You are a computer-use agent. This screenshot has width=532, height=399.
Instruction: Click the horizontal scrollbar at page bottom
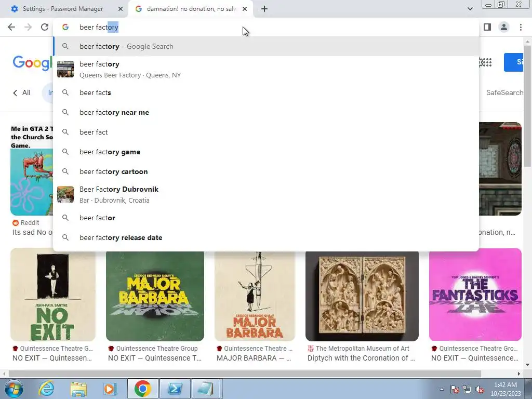(244, 374)
